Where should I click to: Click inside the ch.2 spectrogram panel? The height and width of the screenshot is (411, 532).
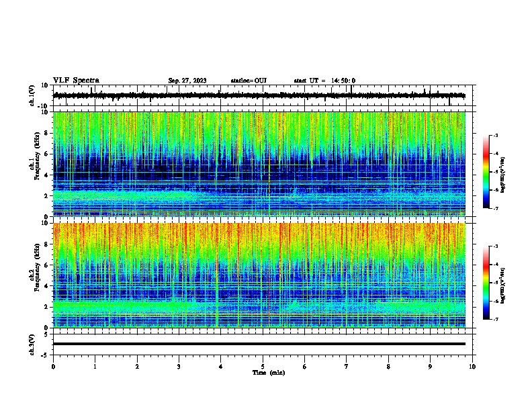259,275
